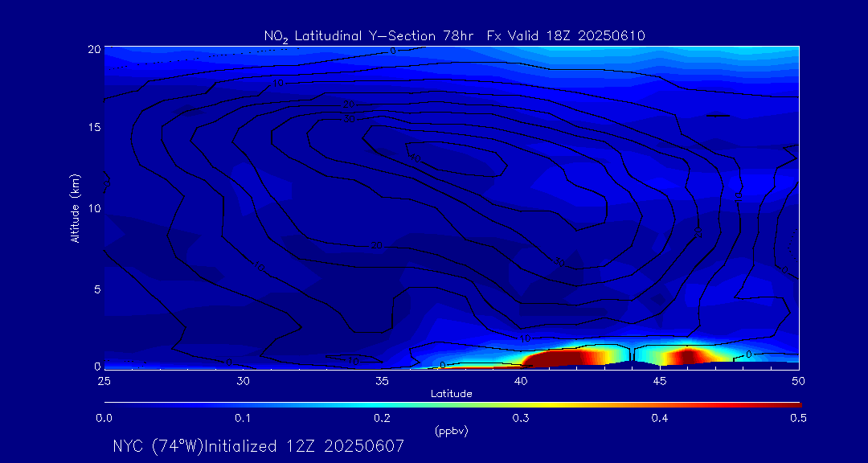Image resolution: width=868 pixels, height=463 pixels.
Task: Click the color scale label "0.1"
Action: point(243,419)
